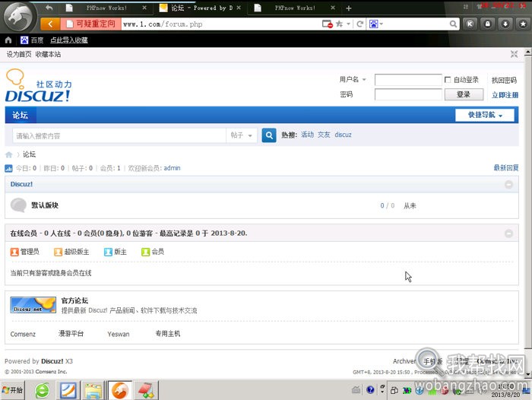The height and width of the screenshot is (400, 532).
Task: Open the folder icon in taskbar
Action: pyautogui.click(x=93, y=391)
